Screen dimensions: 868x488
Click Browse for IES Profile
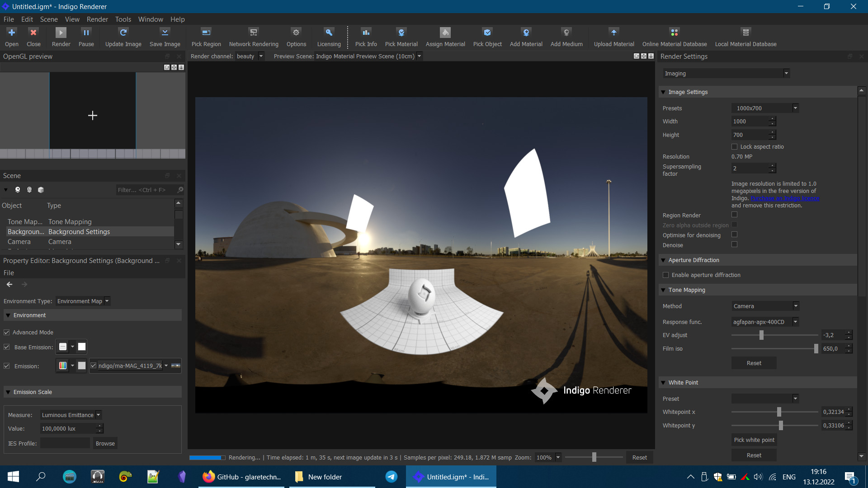105,444
